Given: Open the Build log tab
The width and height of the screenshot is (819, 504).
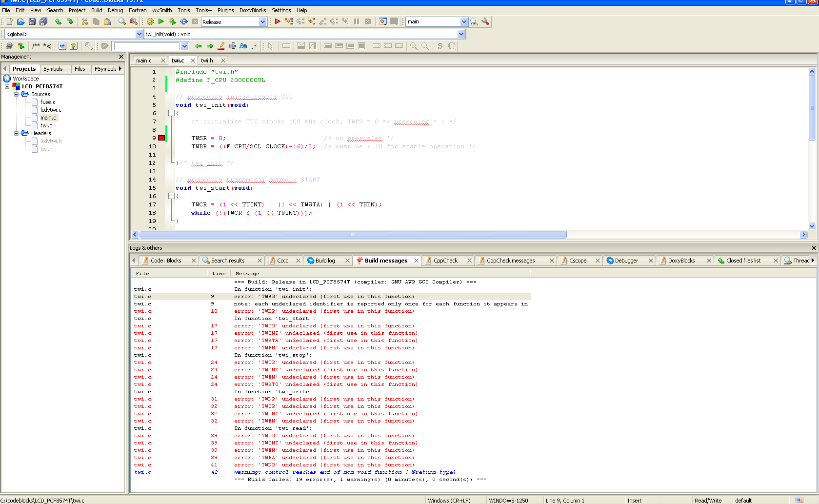Looking at the screenshot, I should (x=325, y=261).
